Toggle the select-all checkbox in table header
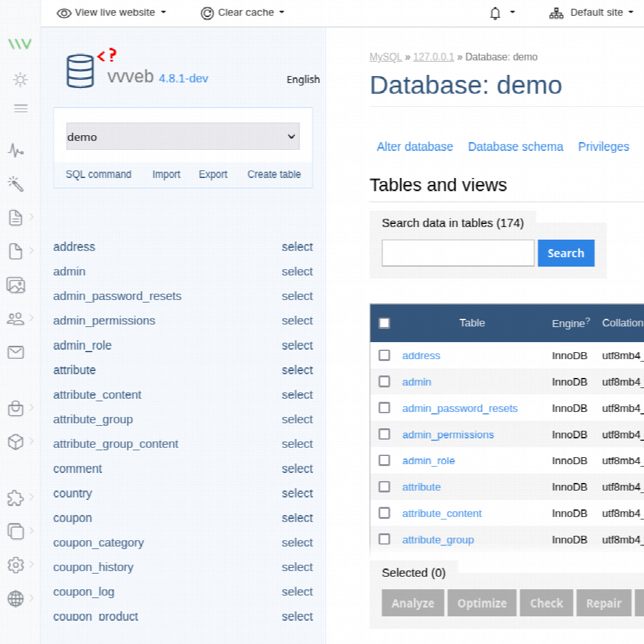 (x=384, y=323)
